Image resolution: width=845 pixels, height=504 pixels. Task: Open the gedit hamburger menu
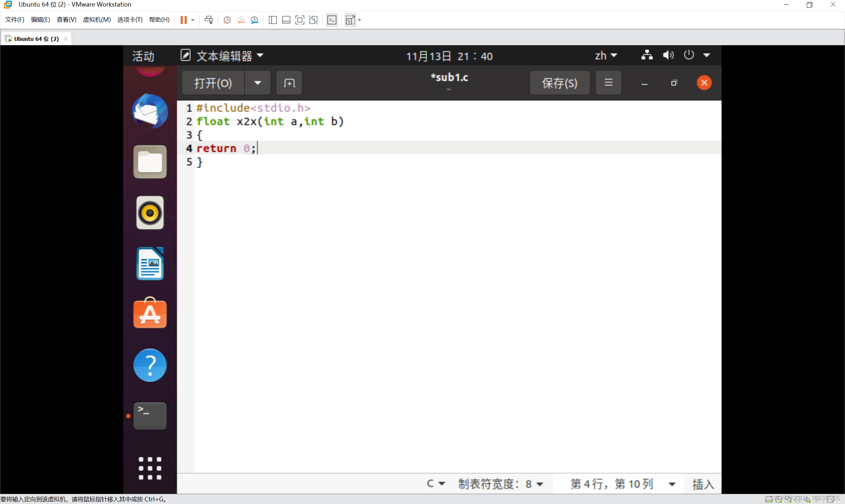pos(608,82)
